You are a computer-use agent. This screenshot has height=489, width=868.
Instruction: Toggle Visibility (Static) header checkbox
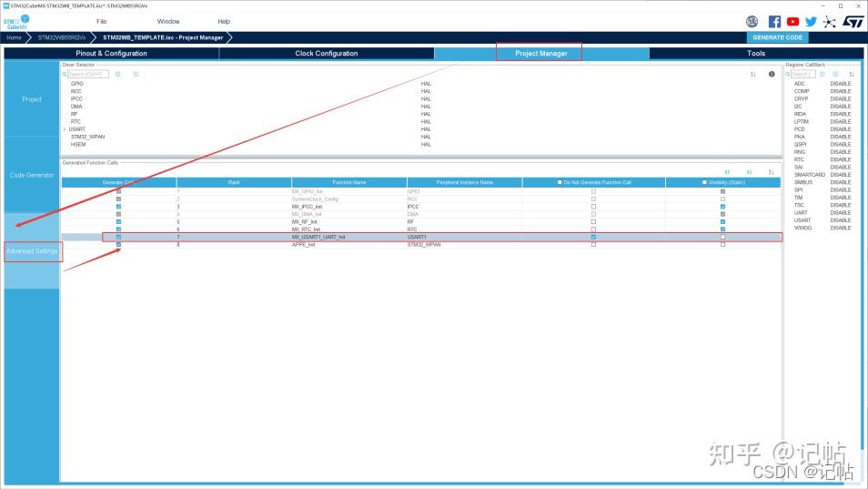point(704,182)
